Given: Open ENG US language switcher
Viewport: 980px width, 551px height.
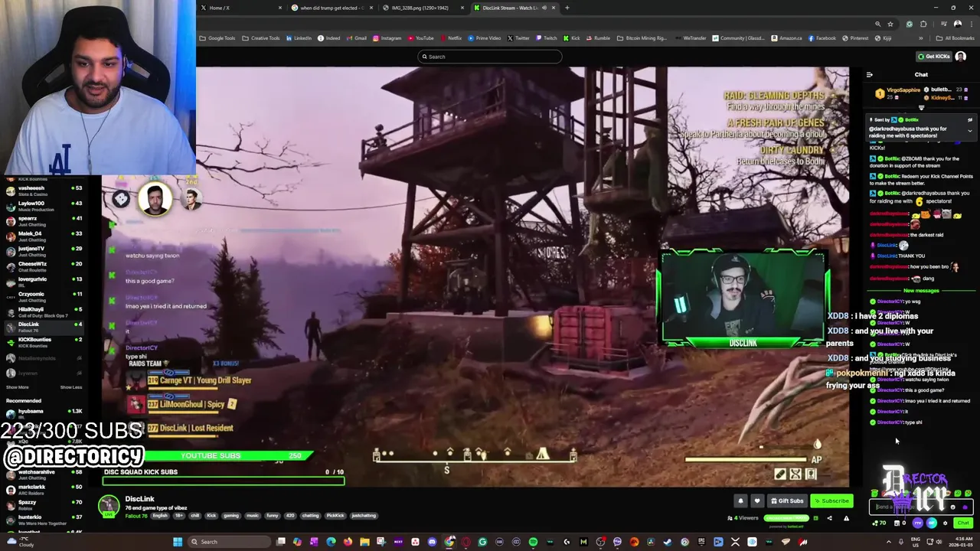Looking at the screenshot, I should click(917, 542).
